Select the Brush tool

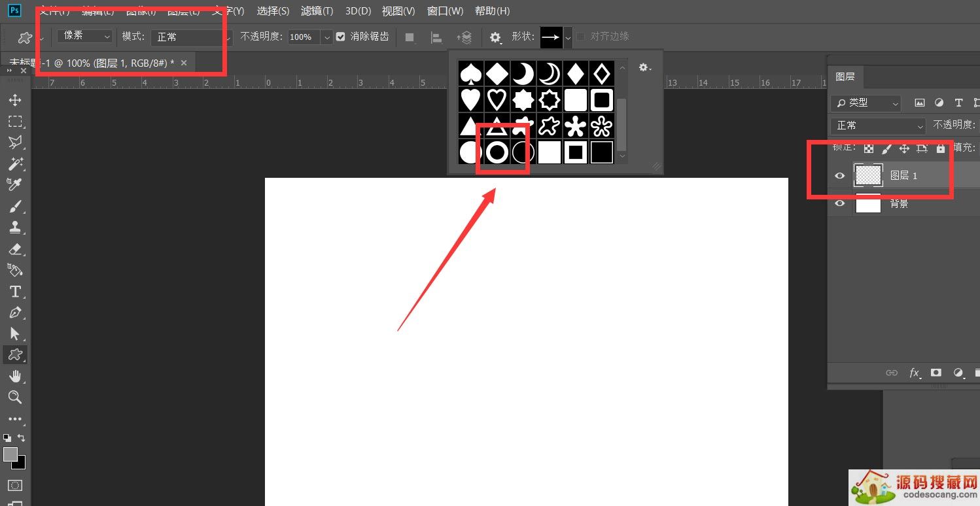tap(14, 207)
